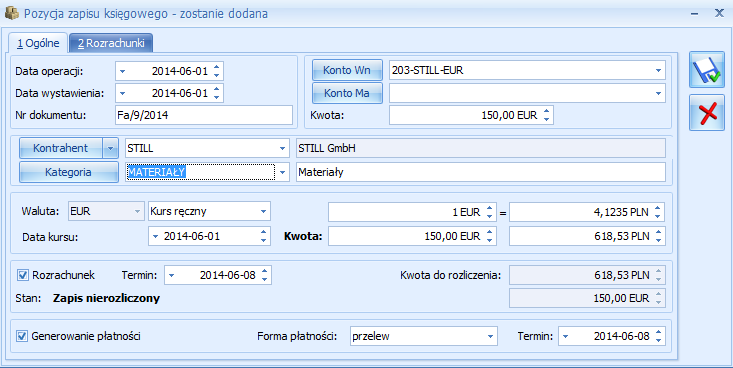Open the Konto Ma account dropdown
733x368 pixels.
coord(658,93)
